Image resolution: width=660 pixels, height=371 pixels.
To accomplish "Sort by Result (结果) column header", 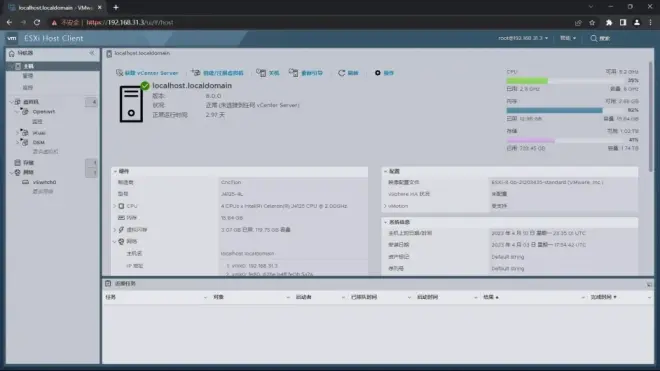I will (490, 297).
